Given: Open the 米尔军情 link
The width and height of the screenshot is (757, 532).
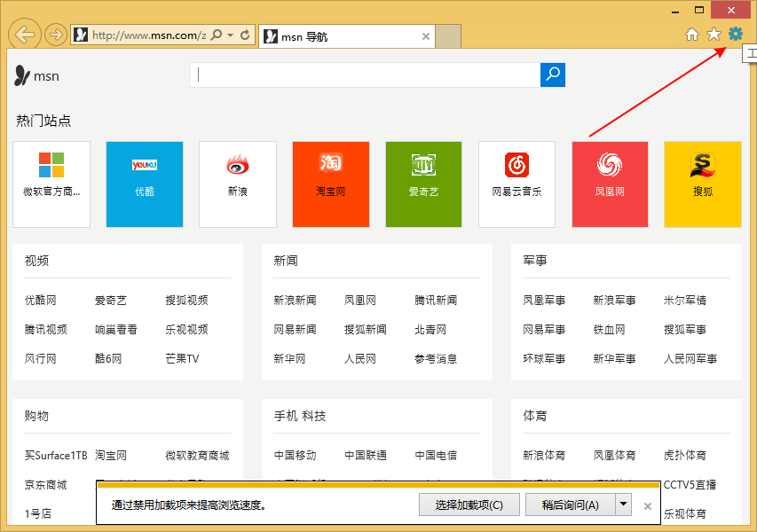Looking at the screenshot, I should (685, 301).
